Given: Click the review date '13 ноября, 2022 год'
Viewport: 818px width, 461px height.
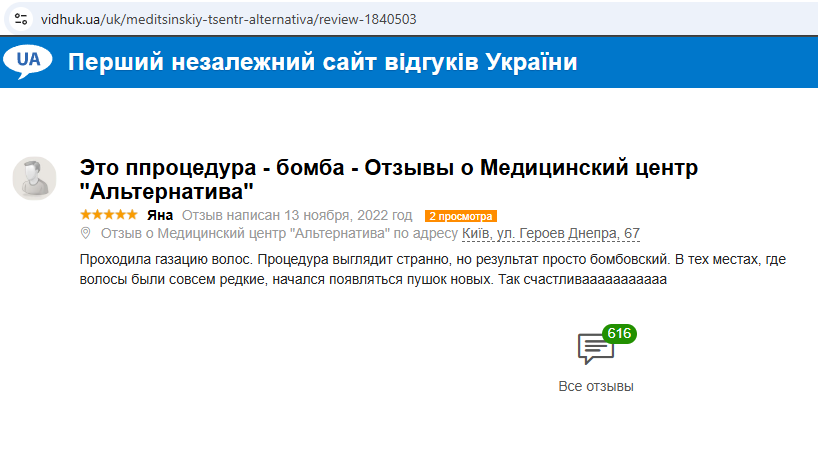Looking at the screenshot, I should point(348,215).
